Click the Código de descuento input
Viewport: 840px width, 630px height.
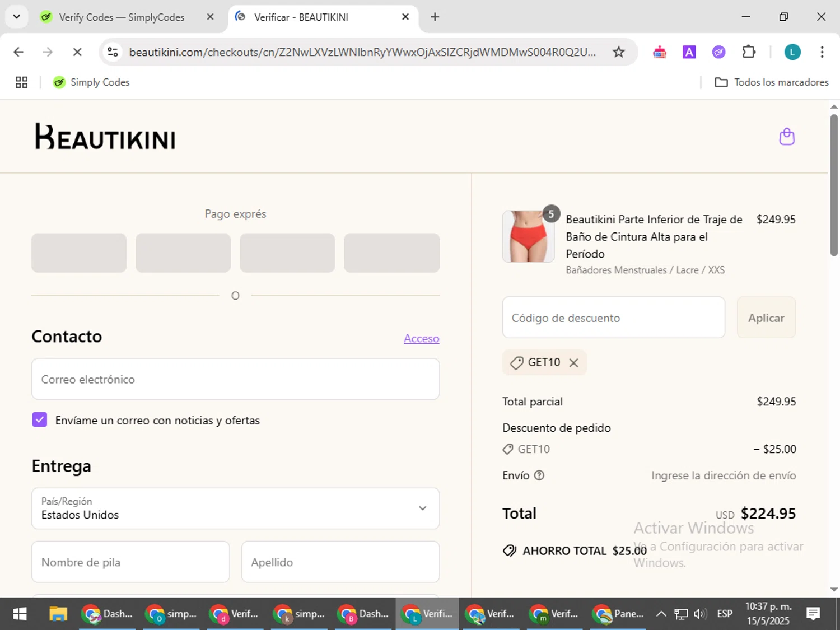click(614, 318)
